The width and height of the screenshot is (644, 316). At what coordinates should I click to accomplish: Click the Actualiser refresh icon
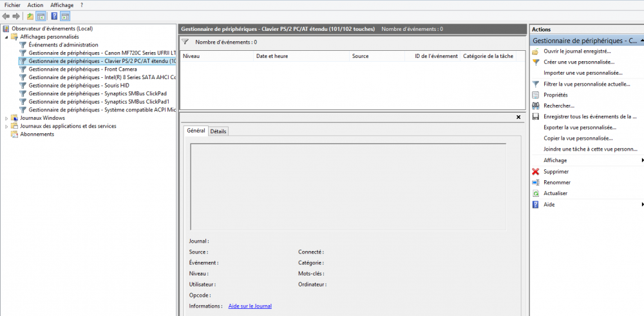tap(536, 194)
